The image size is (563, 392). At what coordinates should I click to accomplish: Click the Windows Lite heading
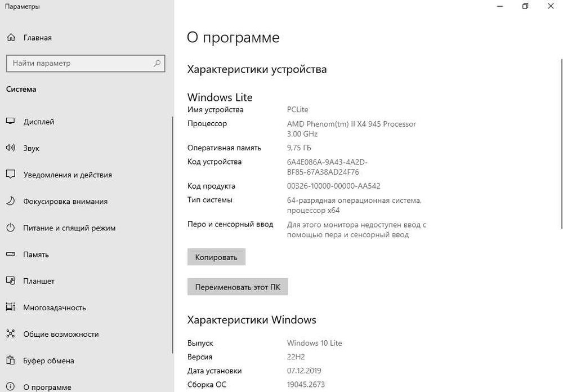220,97
